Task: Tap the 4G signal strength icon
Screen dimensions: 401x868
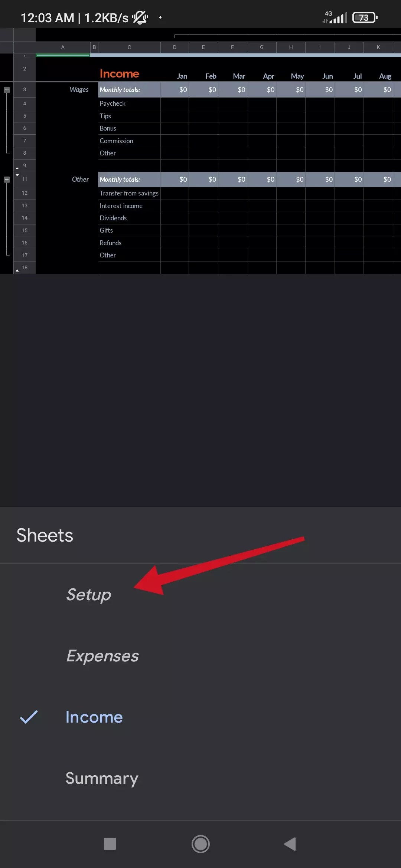Action: click(x=336, y=16)
